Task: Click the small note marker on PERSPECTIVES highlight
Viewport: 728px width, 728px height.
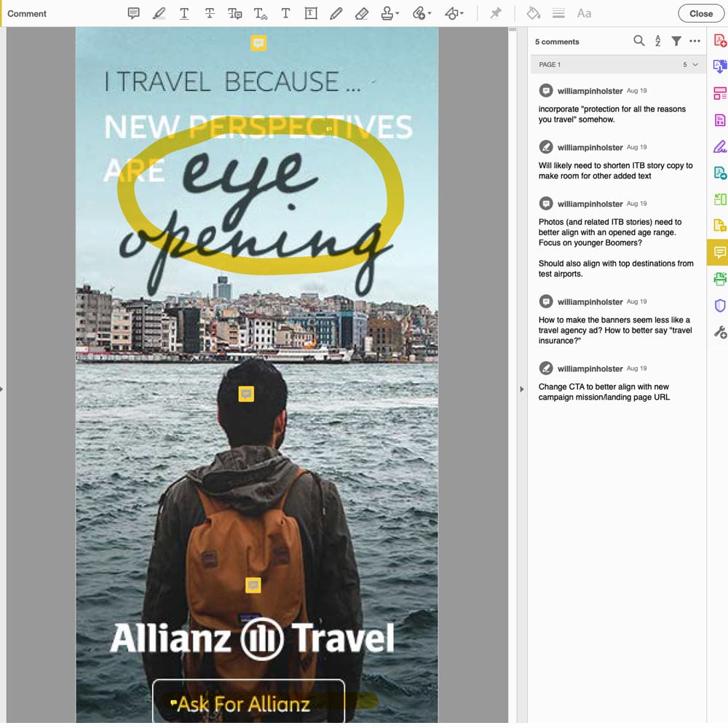Action: tap(329, 129)
